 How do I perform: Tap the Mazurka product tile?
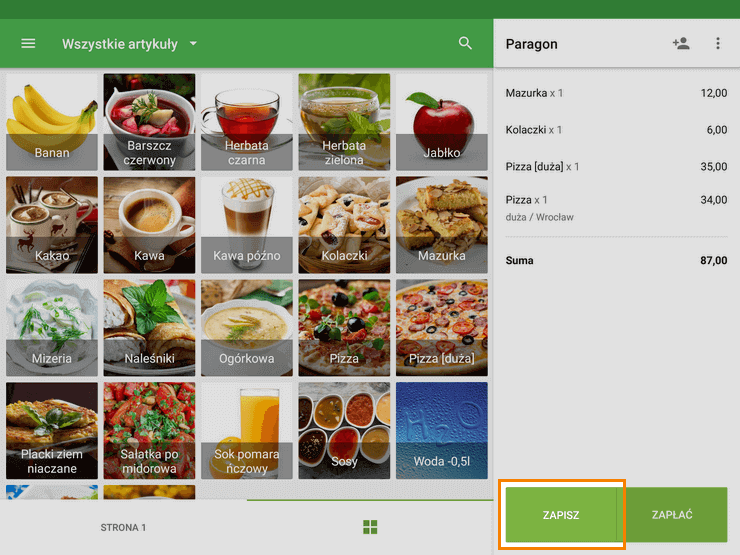coord(442,225)
